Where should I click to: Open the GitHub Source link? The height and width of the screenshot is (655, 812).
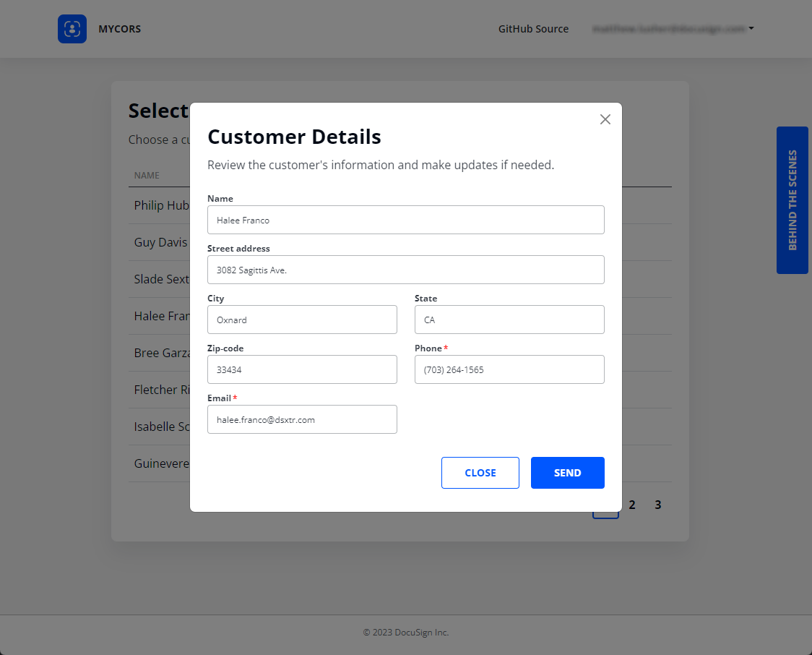click(533, 29)
